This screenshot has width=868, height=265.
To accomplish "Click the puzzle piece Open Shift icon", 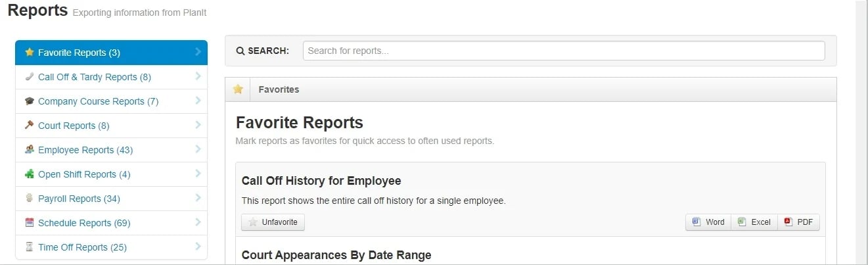I will (x=29, y=174).
